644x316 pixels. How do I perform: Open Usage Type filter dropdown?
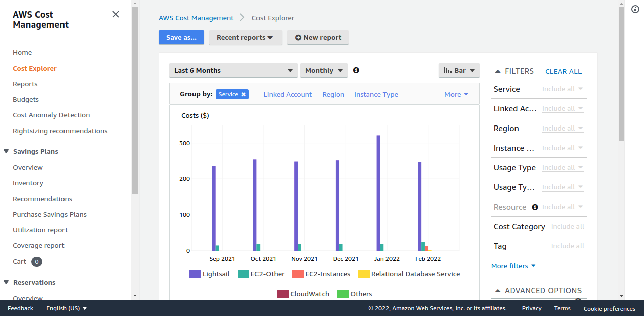coord(563,168)
